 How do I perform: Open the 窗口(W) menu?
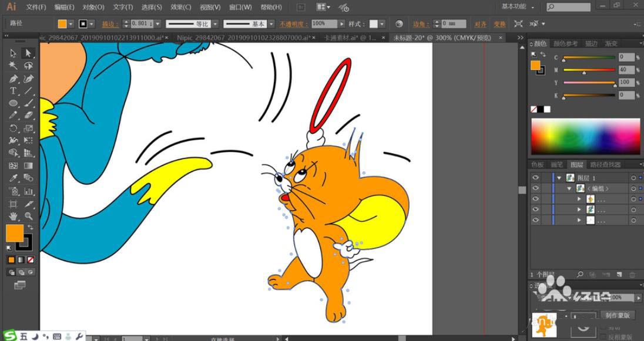(240, 8)
